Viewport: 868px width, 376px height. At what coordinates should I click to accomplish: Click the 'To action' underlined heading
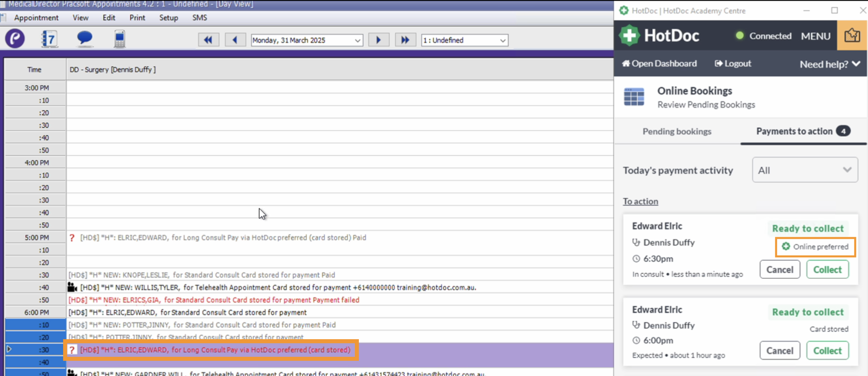pos(640,201)
